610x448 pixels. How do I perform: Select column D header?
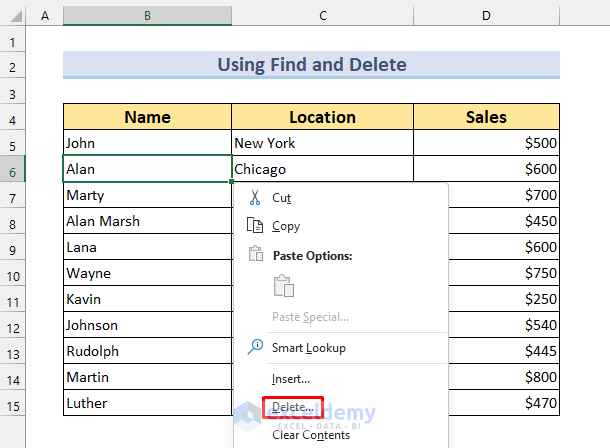[x=486, y=16]
